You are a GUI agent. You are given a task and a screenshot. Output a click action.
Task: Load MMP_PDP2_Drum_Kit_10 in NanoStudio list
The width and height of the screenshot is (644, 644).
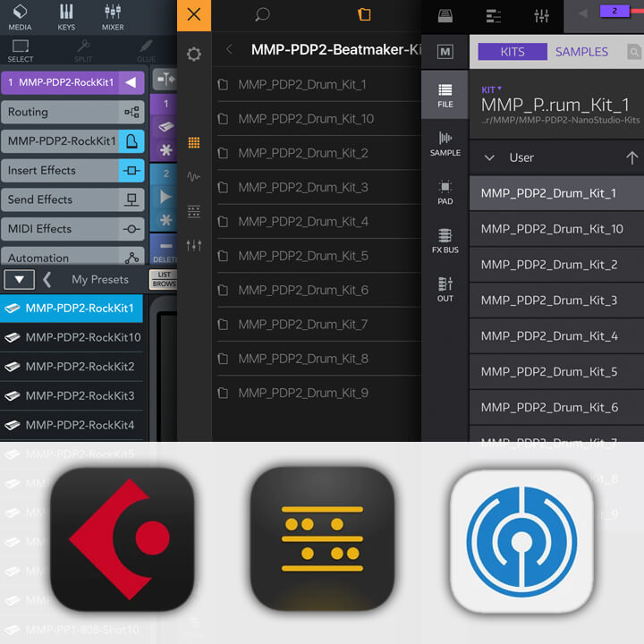[x=556, y=229]
